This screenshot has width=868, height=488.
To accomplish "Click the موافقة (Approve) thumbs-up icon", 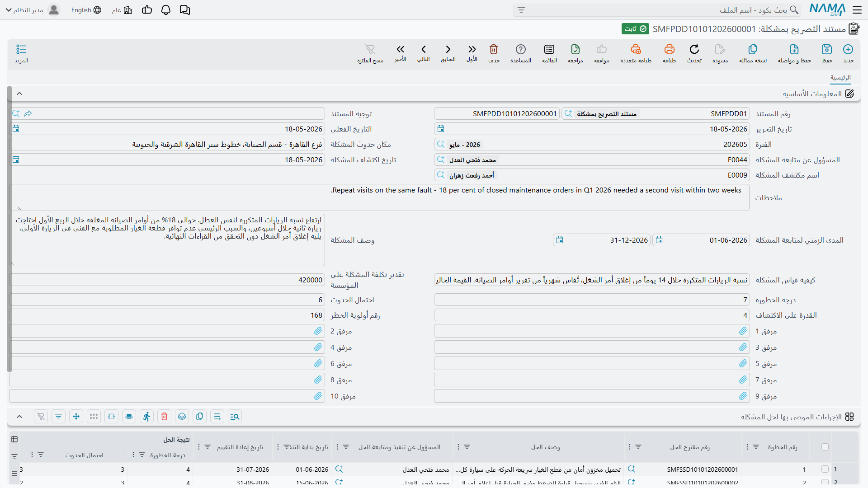I will (602, 49).
